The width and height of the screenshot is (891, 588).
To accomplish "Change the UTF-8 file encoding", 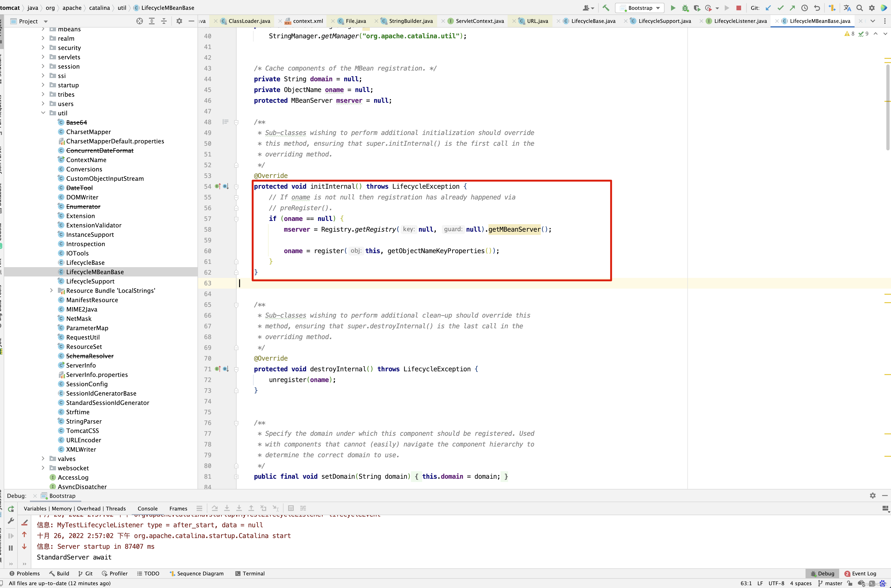I will tap(776, 583).
